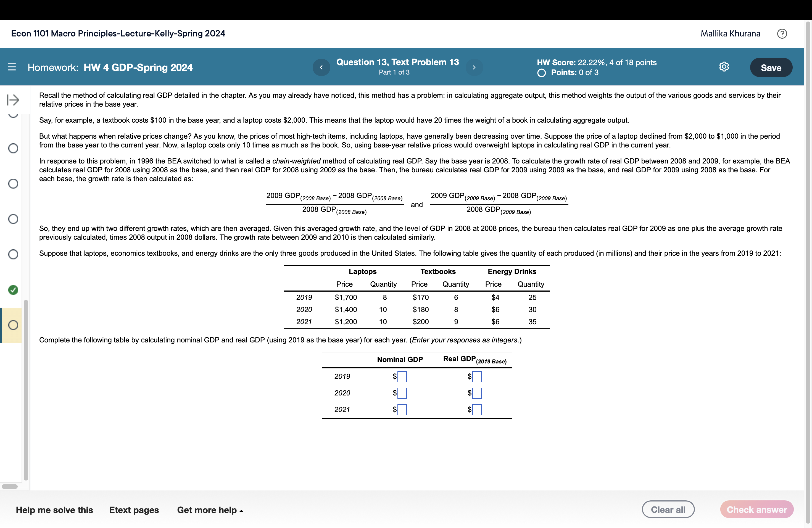The height and width of the screenshot is (528, 812).
Task: Expand the Get more help menu
Action: [210, 510]
